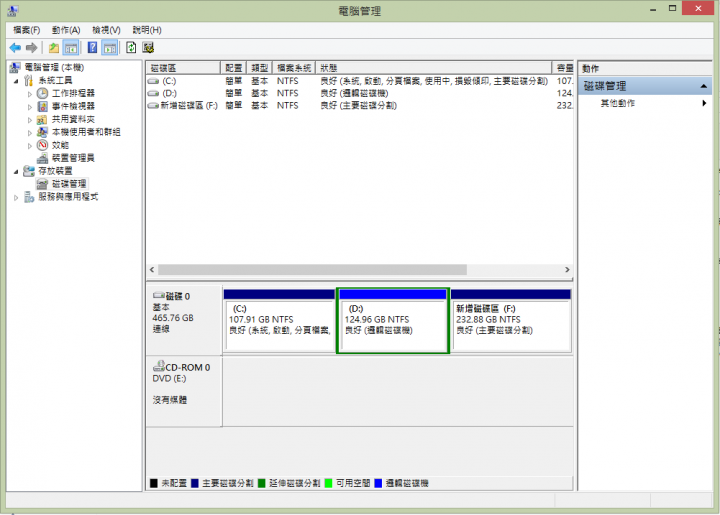
Task: Select the (C:) 107.91 GB partition block
Action: (x=279, y=320)
